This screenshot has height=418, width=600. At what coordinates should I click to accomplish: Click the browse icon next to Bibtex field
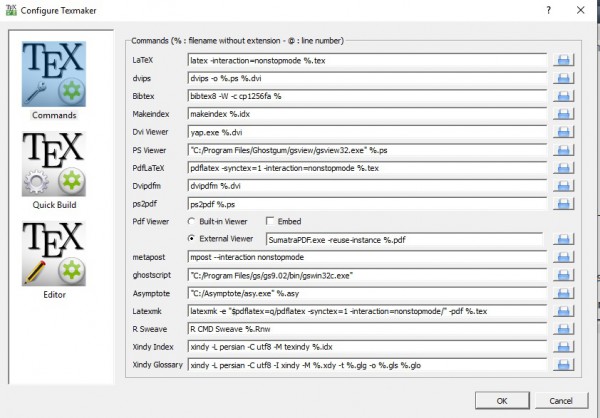(x=563, y=96)
